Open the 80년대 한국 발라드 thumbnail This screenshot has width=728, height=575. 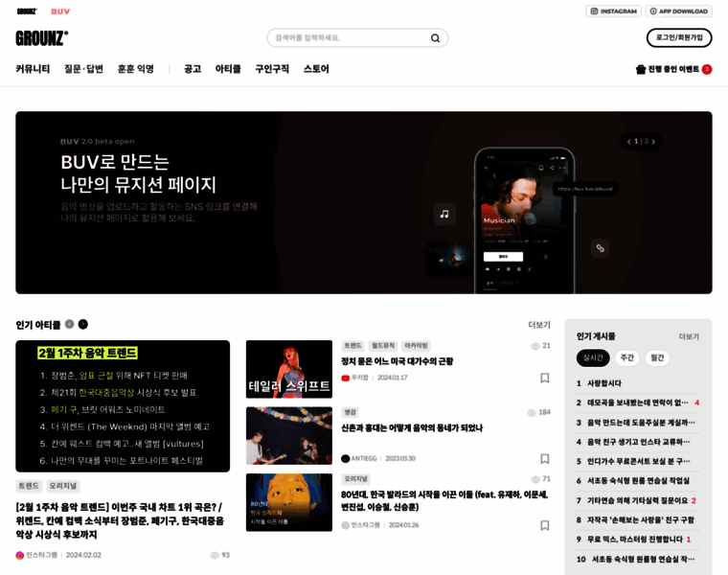[289, 502]
